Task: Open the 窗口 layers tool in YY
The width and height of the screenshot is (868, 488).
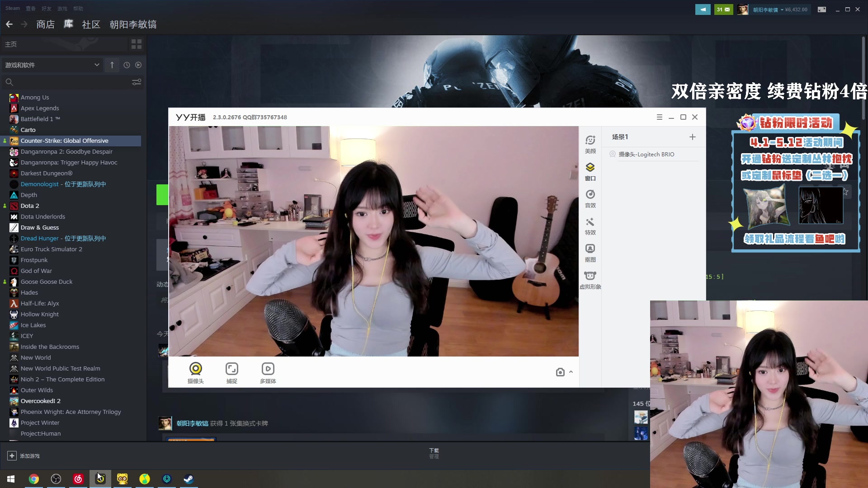Action: 590,172
